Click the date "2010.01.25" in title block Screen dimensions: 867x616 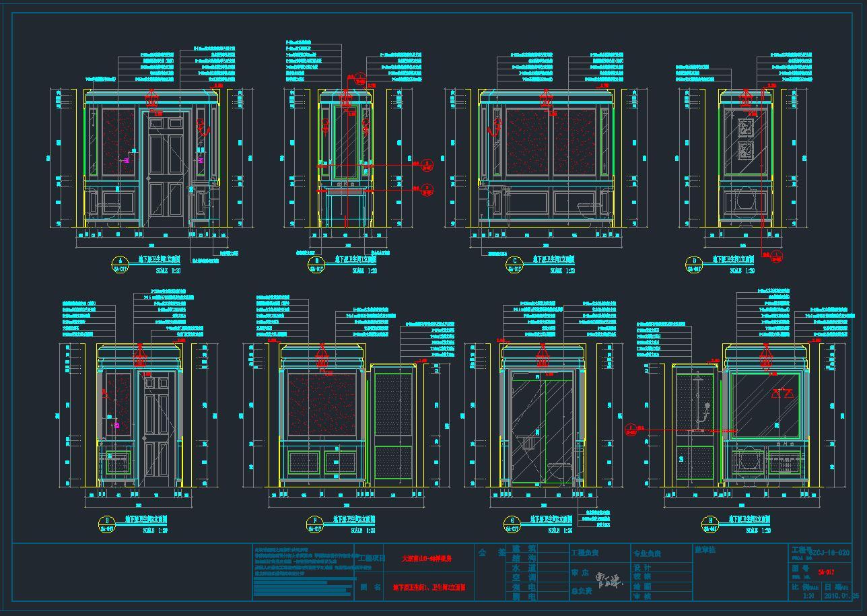tap(843, 596)
